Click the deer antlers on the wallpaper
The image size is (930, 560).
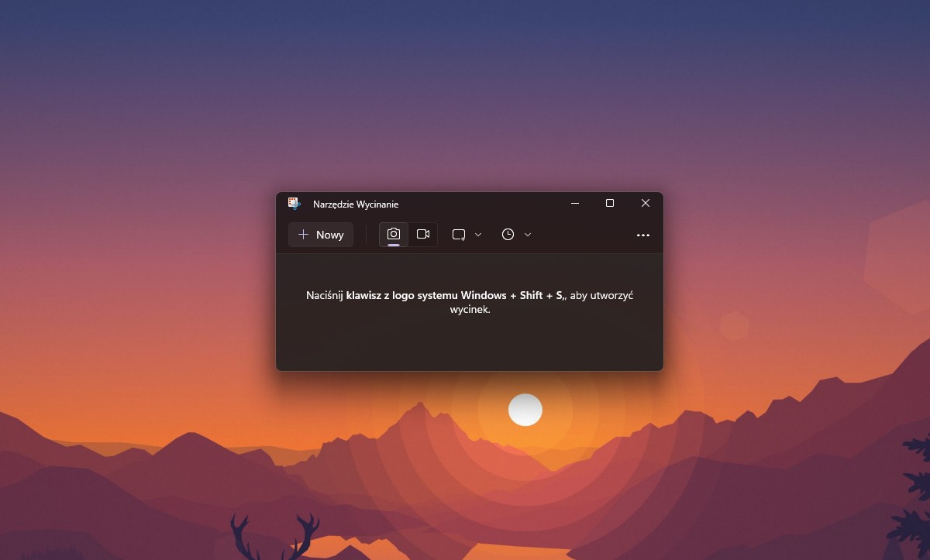coord(275,533)
